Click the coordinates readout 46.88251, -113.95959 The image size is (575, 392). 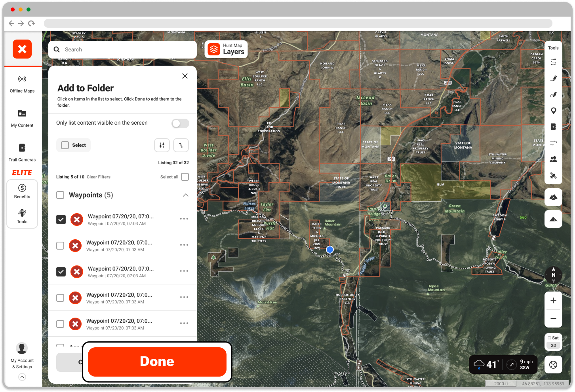[543, 384]
